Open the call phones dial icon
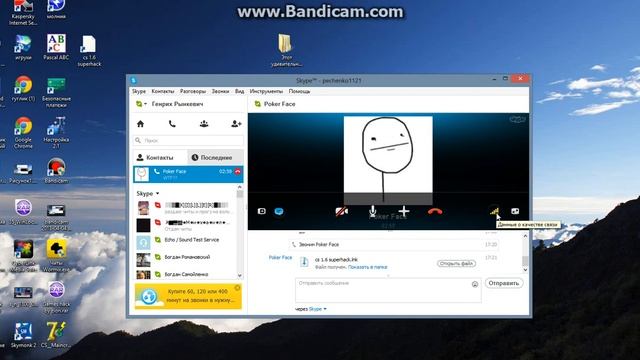 coord(172,124)
